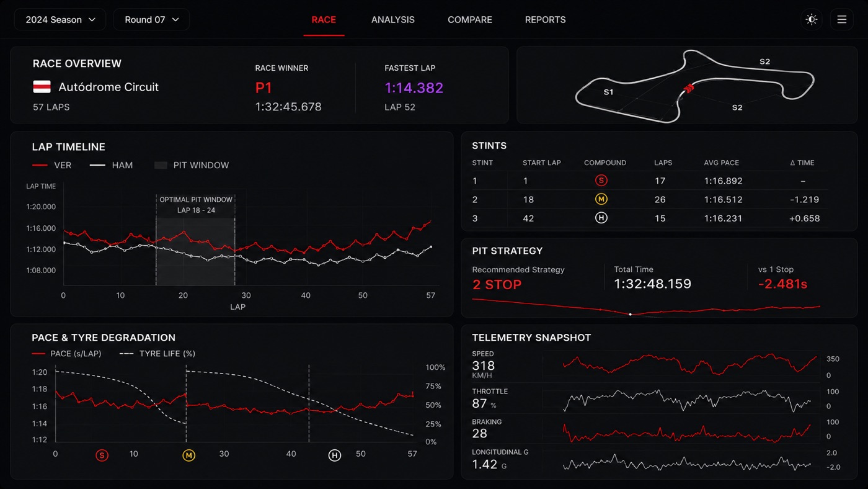This screenshot has width=868, height=489.
Task: Click the Hard tyre marker on degradation chart axis
Action: pyautogui.click(x=335, y=455)
